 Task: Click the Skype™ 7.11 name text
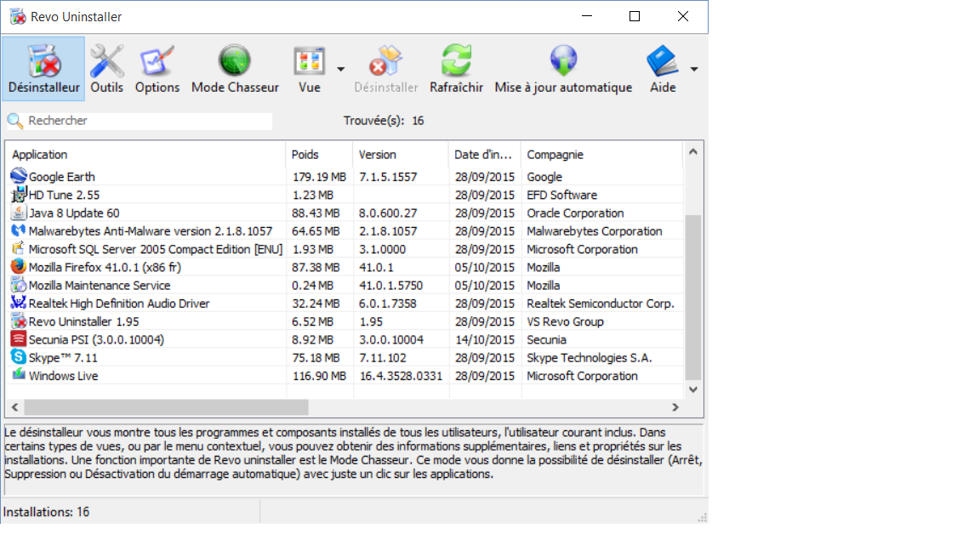[x=63, y=358]
